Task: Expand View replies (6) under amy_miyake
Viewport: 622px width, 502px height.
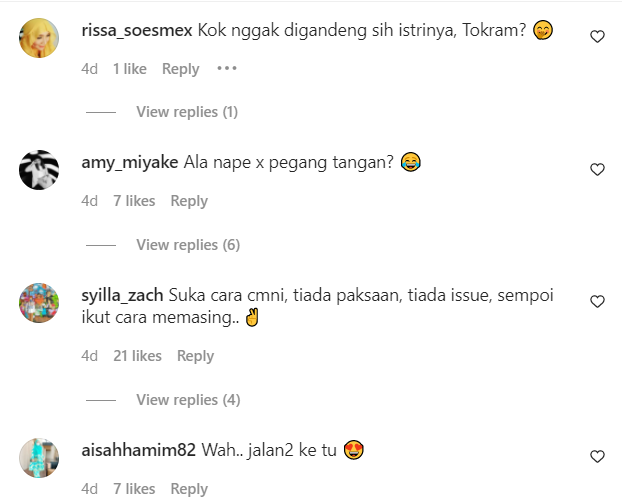Action: (188, 245)
